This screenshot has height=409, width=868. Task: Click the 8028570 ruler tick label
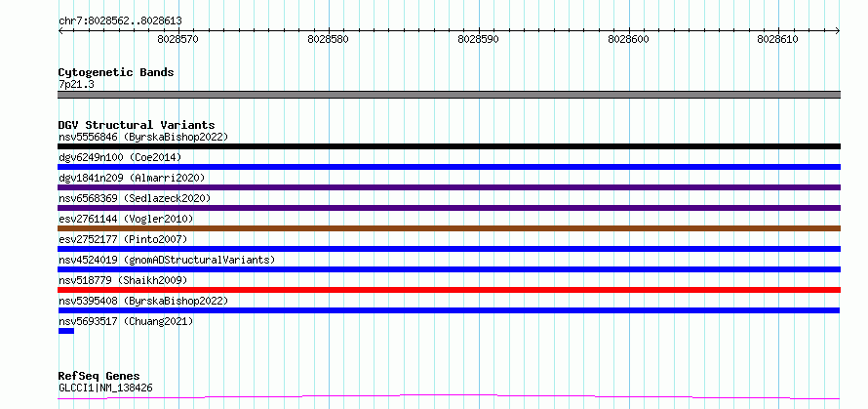click(x=178, y=39)
